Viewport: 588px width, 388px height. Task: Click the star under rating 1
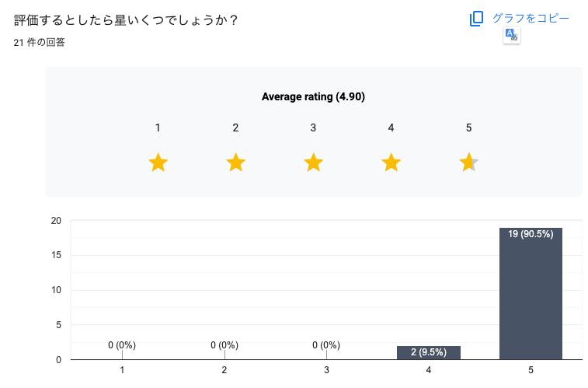pyautogui.click(x=158, y=163)
